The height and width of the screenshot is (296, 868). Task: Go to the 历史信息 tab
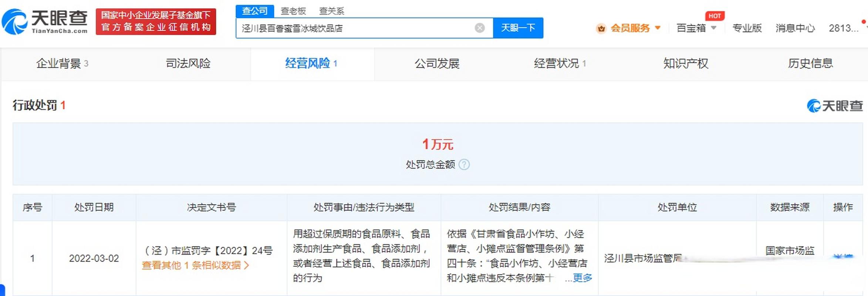pos(810,64)
